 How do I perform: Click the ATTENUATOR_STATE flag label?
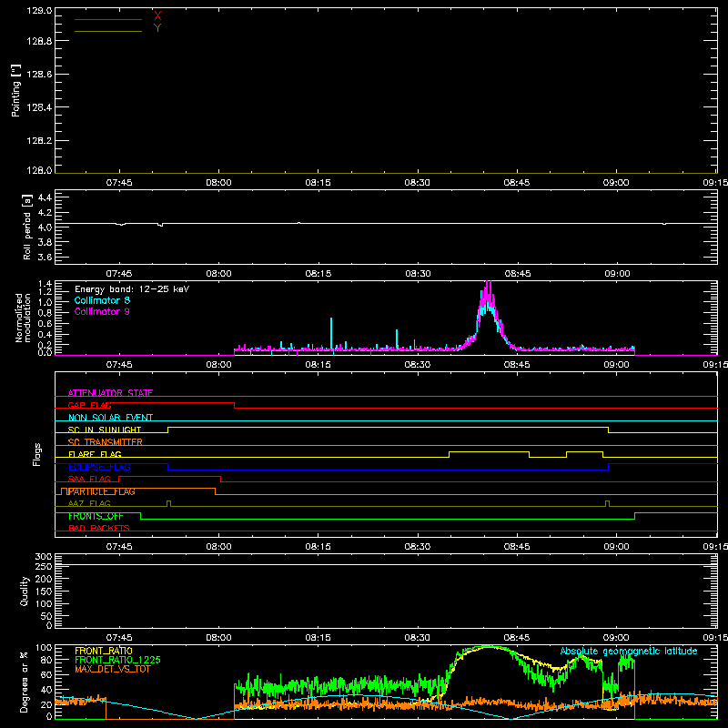pyautogui.click(x=110, y=393)
